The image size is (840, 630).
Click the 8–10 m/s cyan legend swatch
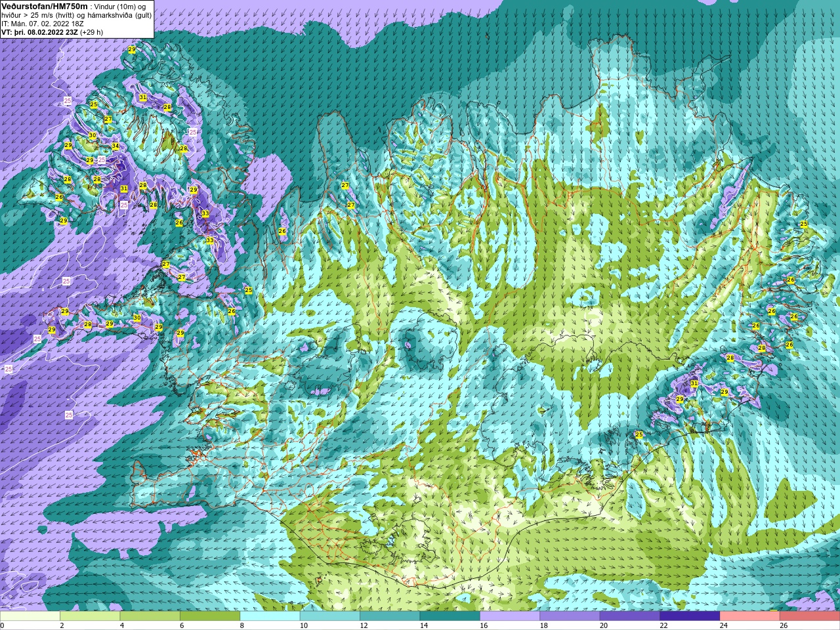(270, 616)
